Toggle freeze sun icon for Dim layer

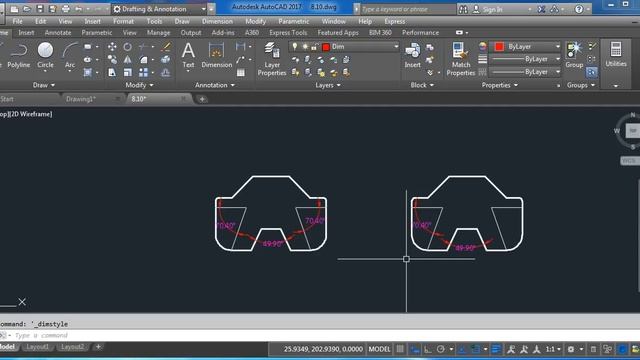pyautogui.click(x=304, y=47)
